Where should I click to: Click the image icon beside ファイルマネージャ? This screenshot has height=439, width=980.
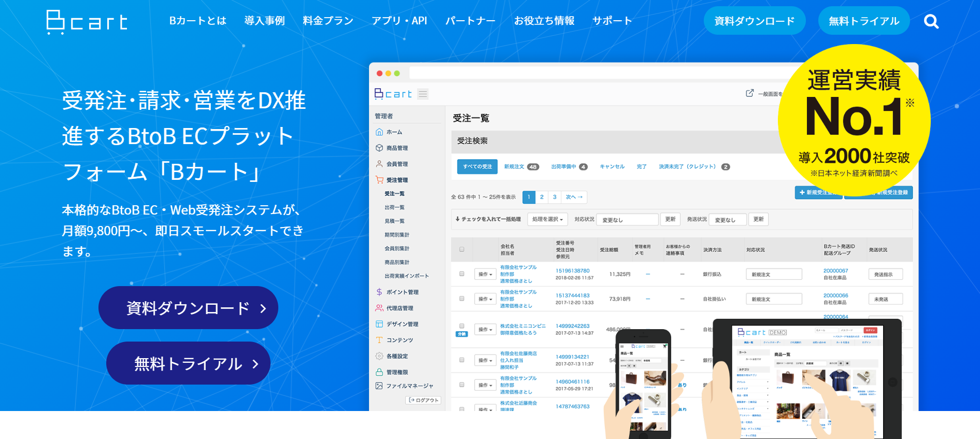379,386
